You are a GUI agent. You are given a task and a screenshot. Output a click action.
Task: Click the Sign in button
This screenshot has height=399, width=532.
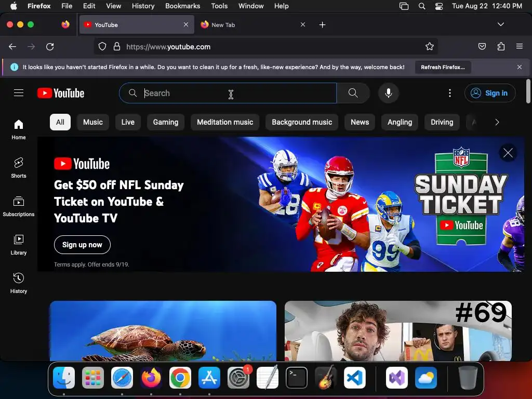click(x=490, y=93)
